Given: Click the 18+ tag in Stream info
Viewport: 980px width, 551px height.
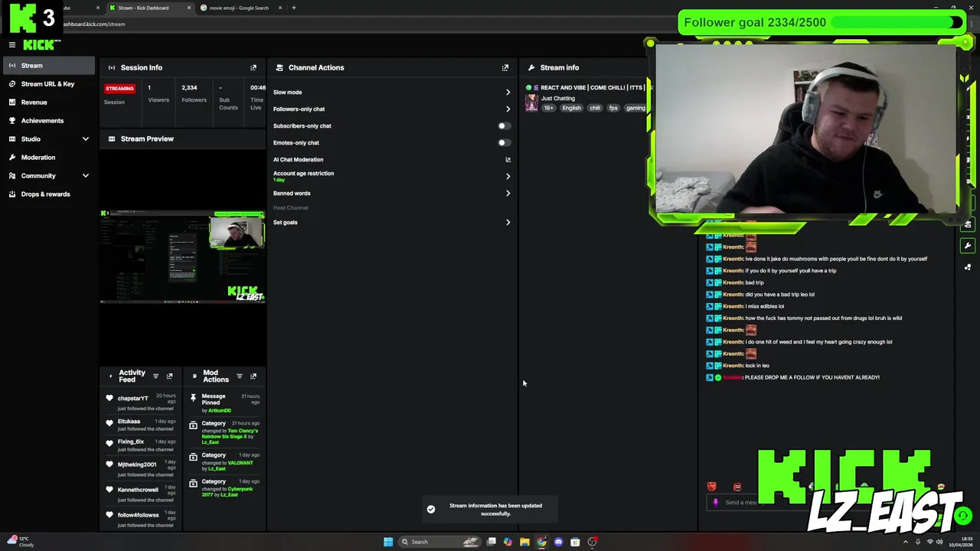Looking at the screenshot, I should pyautogui.click(x=548, y=108).
